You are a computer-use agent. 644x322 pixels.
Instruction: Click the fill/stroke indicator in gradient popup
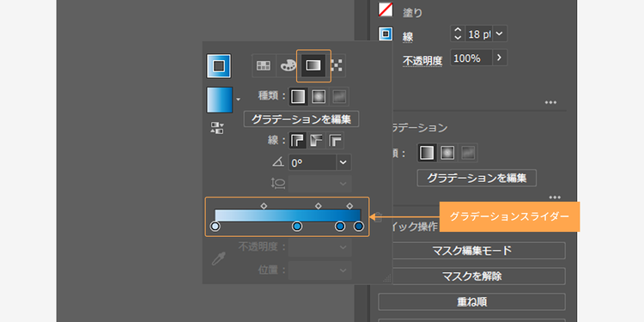pyautogui.click(x=219, y=66)
